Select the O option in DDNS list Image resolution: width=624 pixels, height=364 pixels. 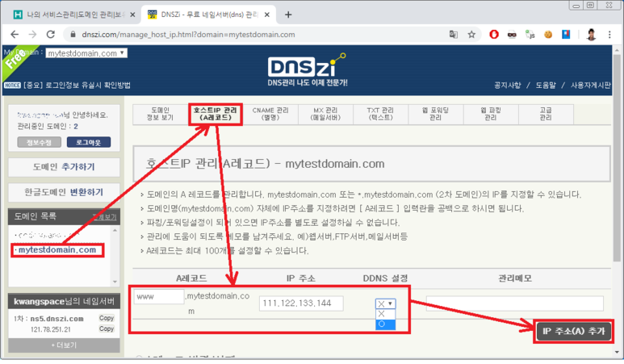pyautogui.click(x=385, y=324)
